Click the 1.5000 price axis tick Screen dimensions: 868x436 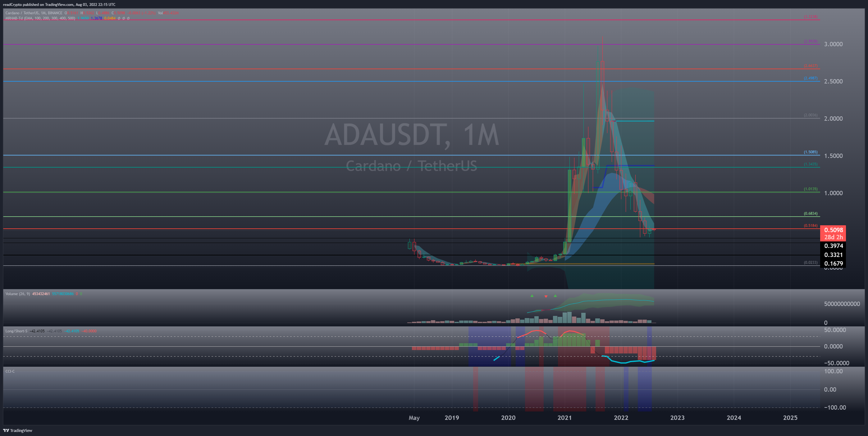point(833,156)
